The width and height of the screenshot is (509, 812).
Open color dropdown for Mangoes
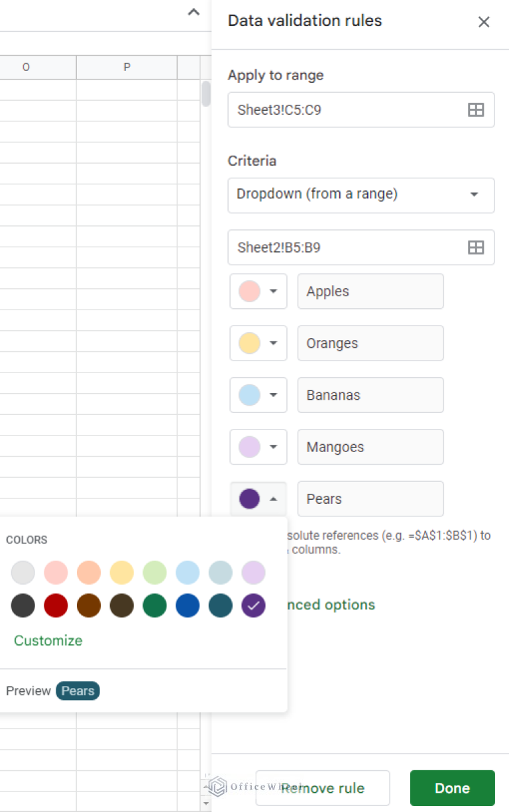(x=258, y=447)
